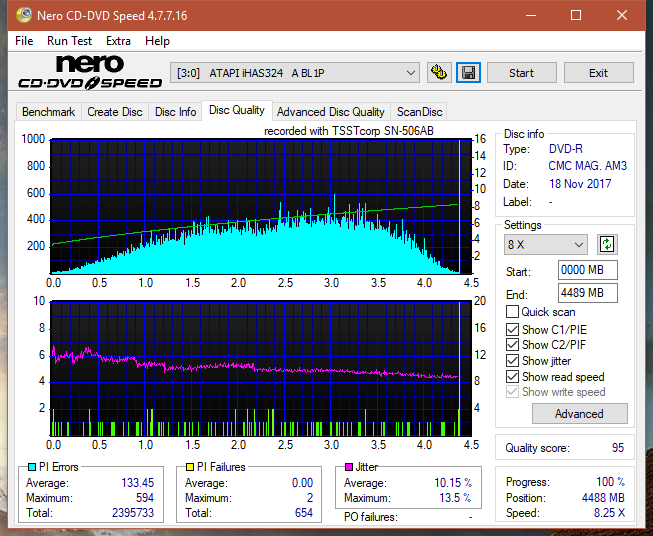This screenshot has height=536, width=653.
Task: Click the Position value 4488 MB
Action: (x=603, y=498)
